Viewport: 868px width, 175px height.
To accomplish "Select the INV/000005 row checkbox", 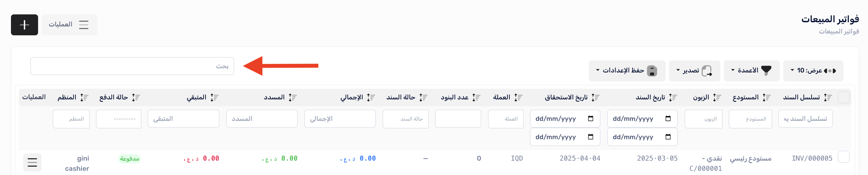I will click(x=843, y=157).
